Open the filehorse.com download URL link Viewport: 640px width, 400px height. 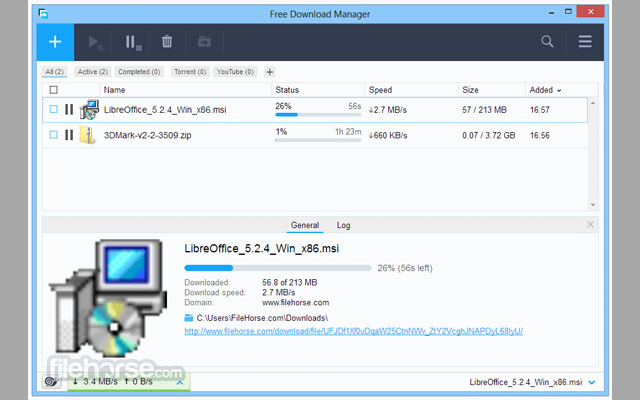pos(353,331)
